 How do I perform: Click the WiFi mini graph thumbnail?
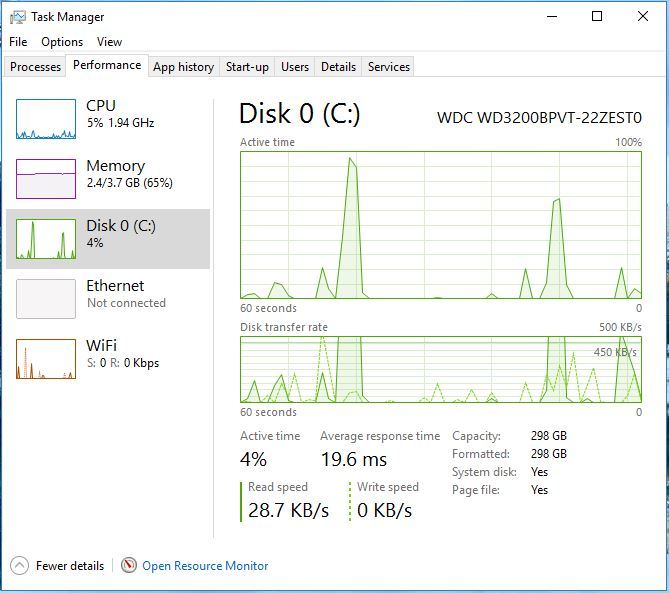46,359
